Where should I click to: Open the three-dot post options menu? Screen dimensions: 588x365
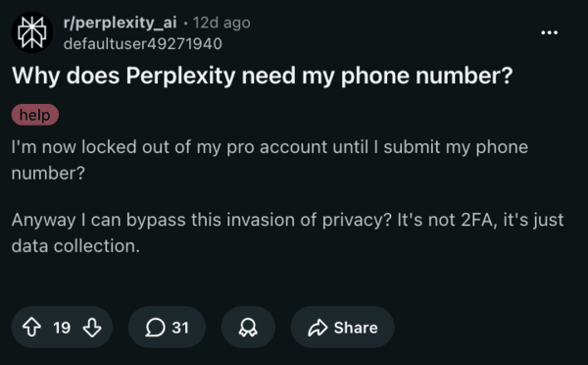coord(549,32)
